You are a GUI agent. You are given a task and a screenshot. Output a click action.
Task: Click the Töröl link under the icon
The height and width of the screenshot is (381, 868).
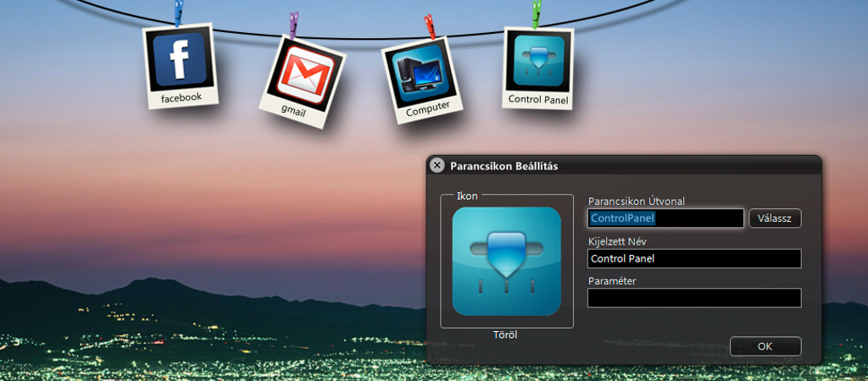pyautogui.click(x=505, y=335)
